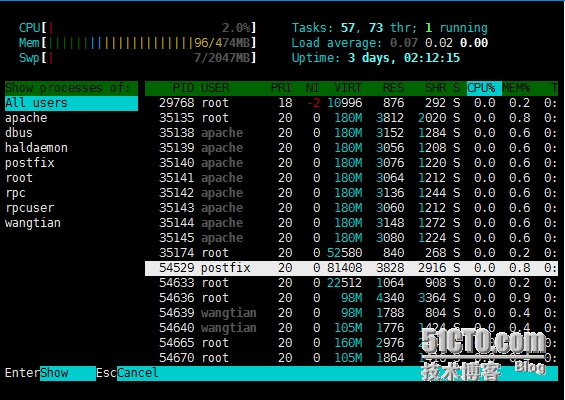Select process row with PID 29768

[351, 103]
